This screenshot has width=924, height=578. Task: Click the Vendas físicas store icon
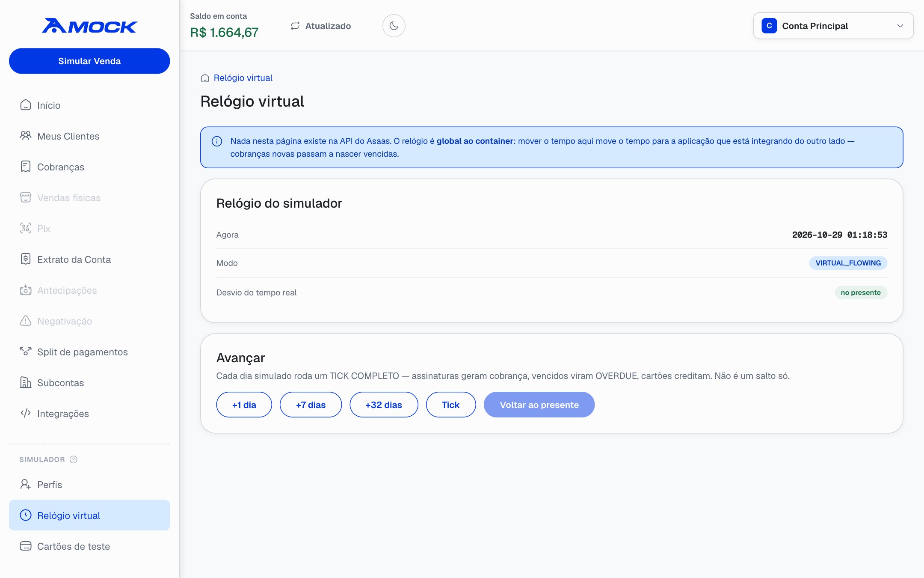[26, 197]
